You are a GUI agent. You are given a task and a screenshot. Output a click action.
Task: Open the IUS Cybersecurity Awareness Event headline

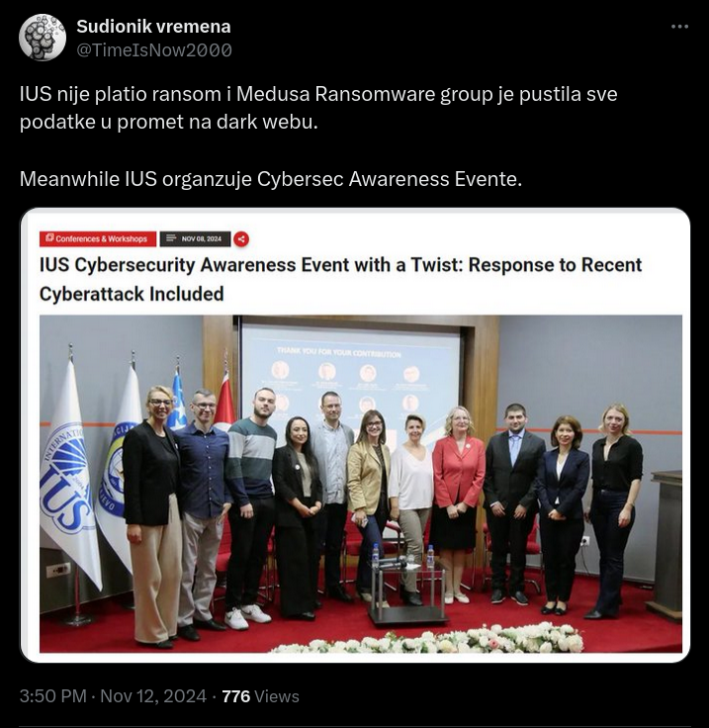pos(340,279)
